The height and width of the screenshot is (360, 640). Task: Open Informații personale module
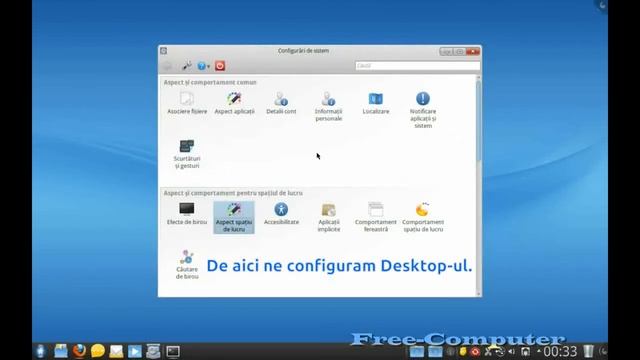click(x=329, y=107)
